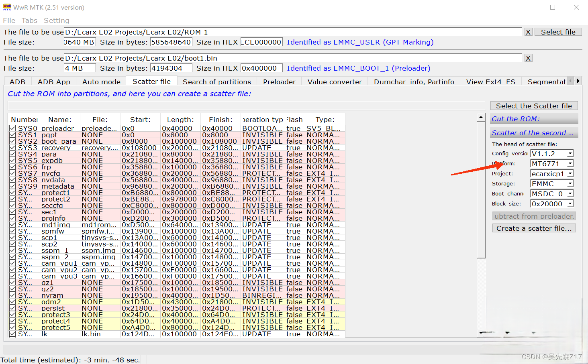Click the WwR MTK application icon in the title bar

coord(7,7)
